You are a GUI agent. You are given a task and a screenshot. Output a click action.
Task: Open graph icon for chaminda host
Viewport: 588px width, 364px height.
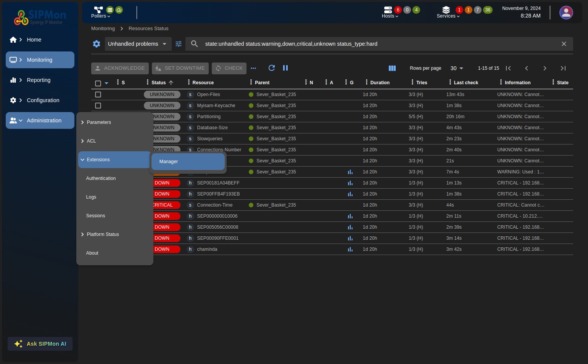pos(350,249)
